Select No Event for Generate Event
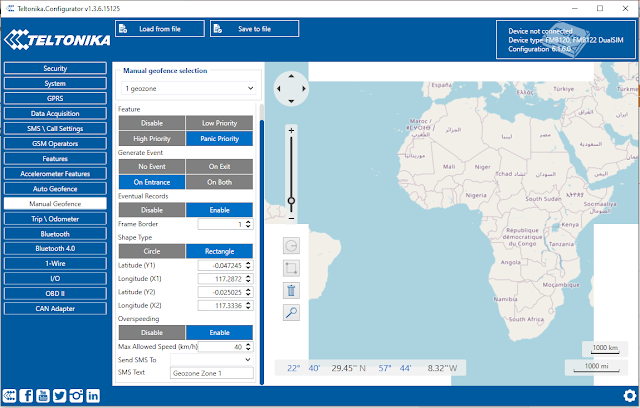 pyautogui.click(x=152, y=166)
